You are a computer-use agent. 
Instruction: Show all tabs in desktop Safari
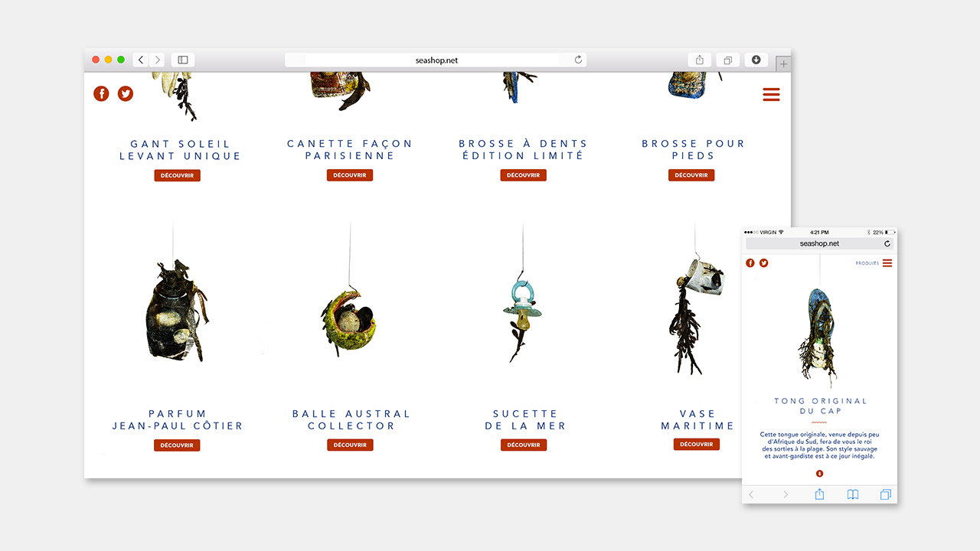pyautogui.click(x=728, y=60)
